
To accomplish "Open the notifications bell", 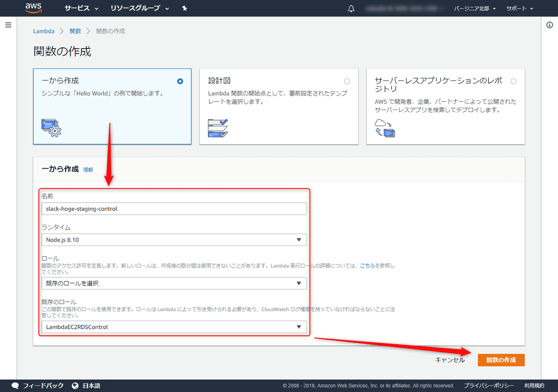I will [352, 8].
